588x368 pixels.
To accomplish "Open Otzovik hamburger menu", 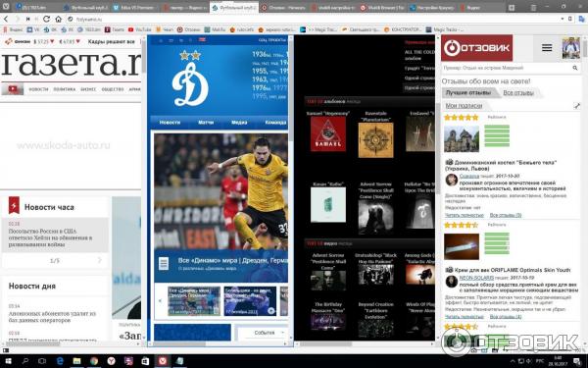I will pyautogui.click(x=547, y=48).
